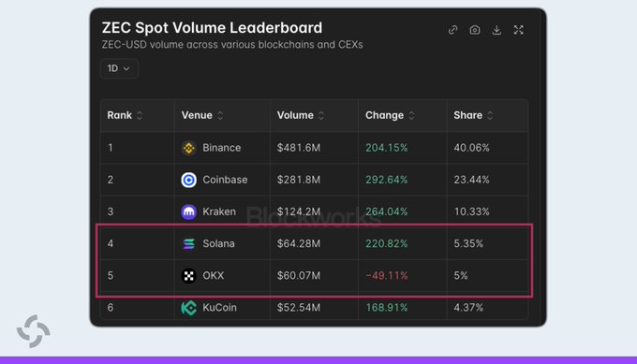
Task: Click the Kraken logo icon
Action: coord(188,211)
